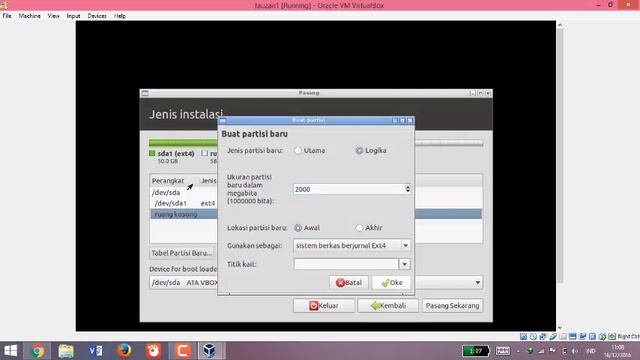Viewport: 640px width, 360px height.
Task: Click VirtualBox shared folders status icon
Action: pos(563,336)
